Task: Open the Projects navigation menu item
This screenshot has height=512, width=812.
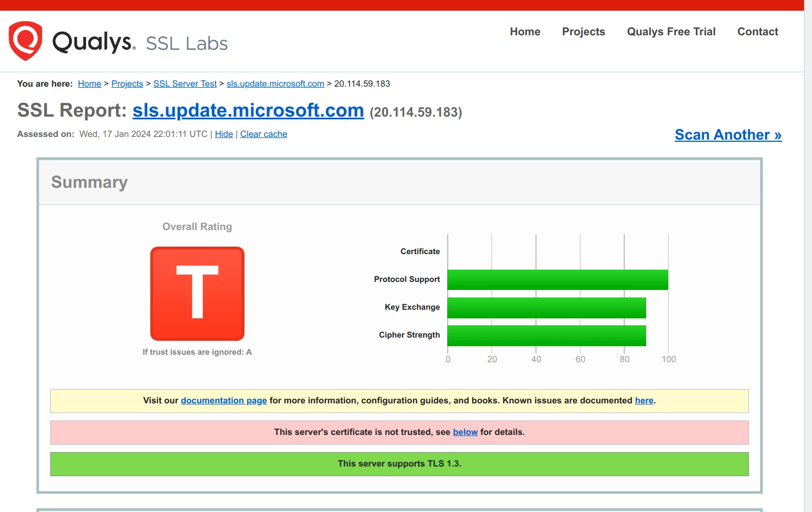Action: (x=584, y=32)
